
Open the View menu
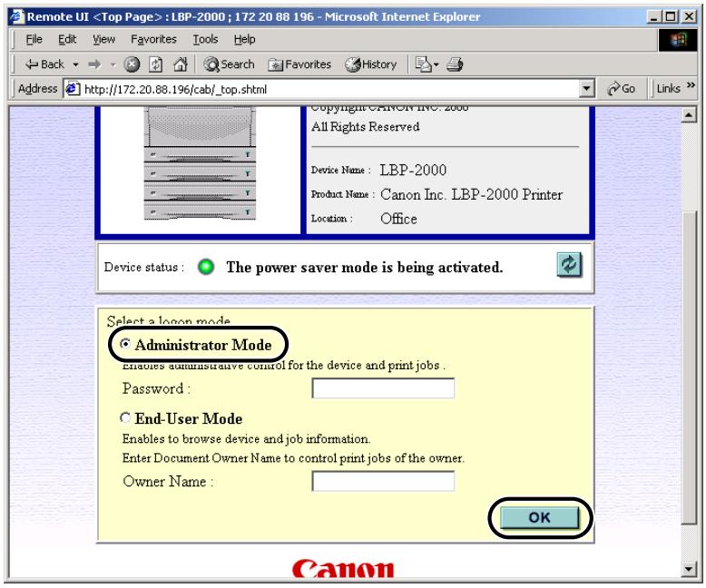(104, 39)
